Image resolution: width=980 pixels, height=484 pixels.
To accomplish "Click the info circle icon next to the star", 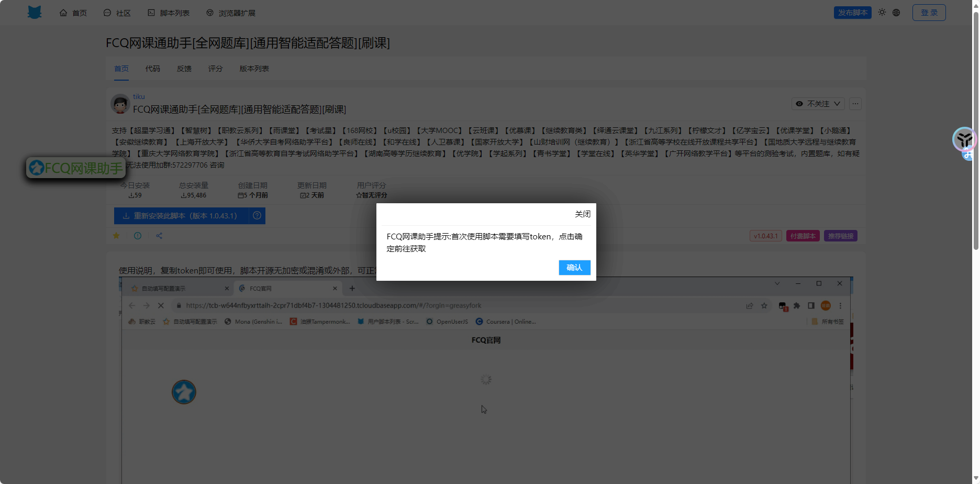I will 137,236.
